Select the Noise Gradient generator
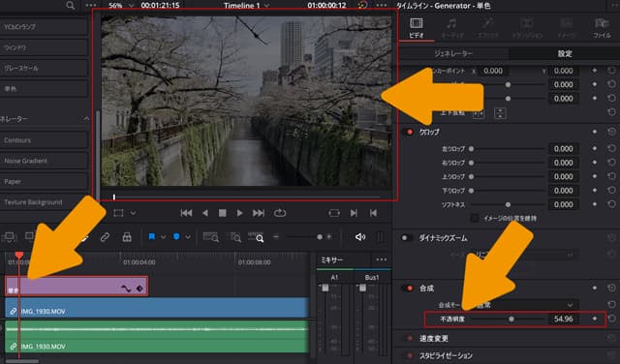The image size is (620, 364). pyautogui.click(x=44, y=161)
